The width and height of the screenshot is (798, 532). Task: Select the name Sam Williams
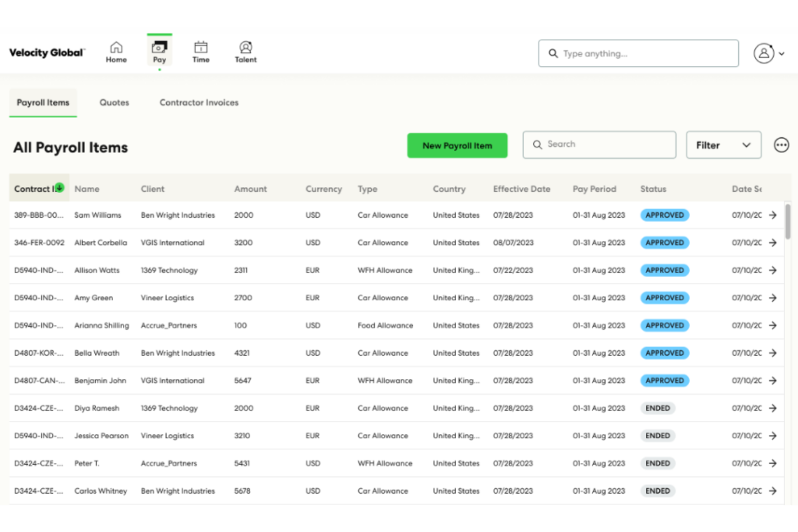98,215
